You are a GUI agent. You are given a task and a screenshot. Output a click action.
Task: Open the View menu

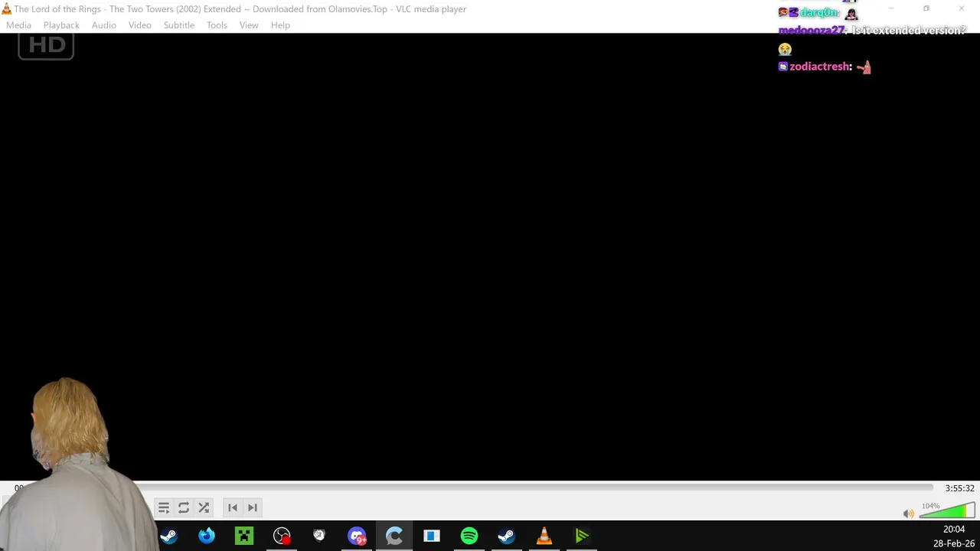249,25
